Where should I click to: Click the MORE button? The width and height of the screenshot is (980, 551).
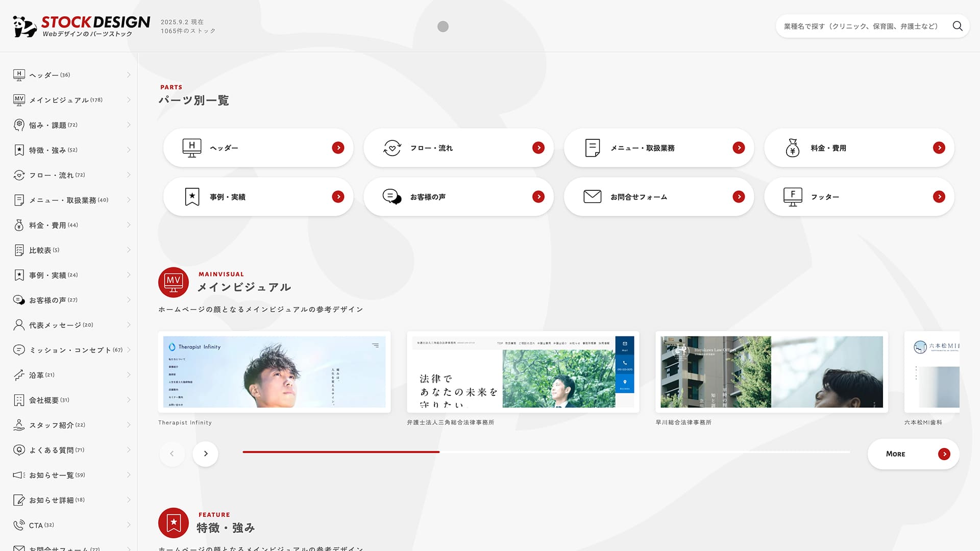tap(913, 454)
